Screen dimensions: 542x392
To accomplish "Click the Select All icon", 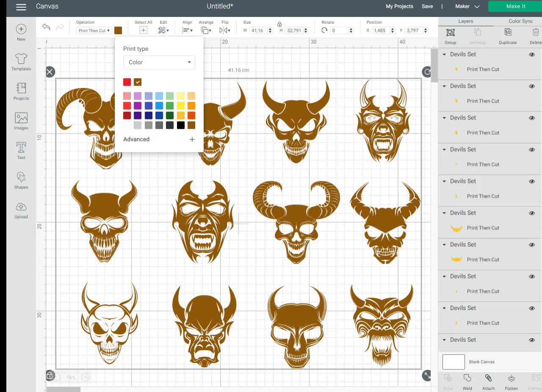I will (x=143, y=30).
